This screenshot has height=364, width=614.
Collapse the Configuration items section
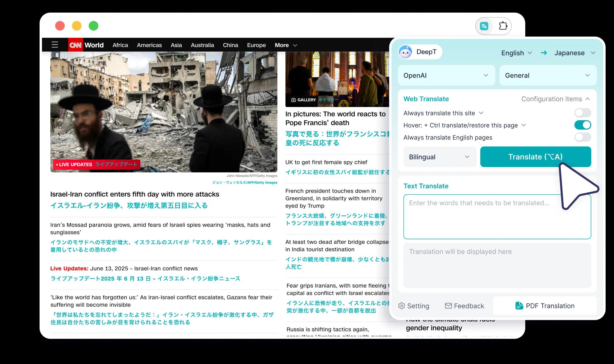point(556,99)
